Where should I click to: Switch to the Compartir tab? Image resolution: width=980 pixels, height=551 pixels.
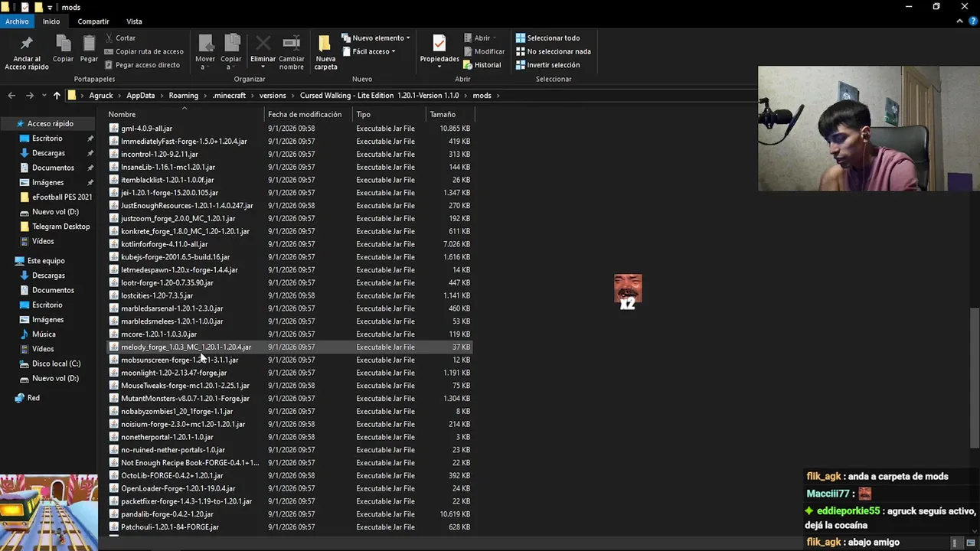93,21
